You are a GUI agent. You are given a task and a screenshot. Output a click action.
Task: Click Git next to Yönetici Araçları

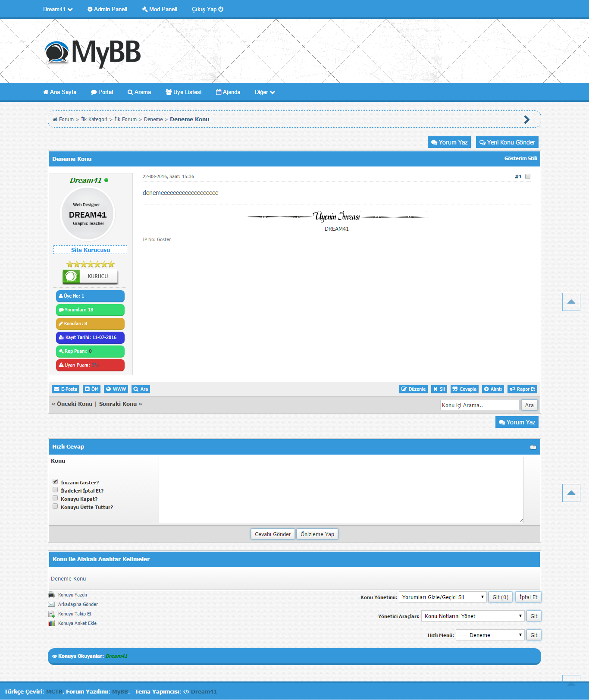534,616
